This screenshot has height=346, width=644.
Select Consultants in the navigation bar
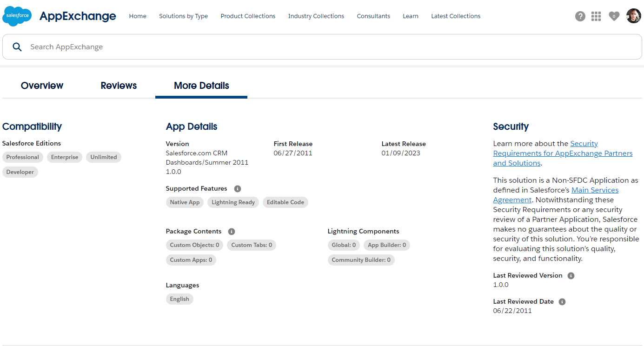coord(373,16)
